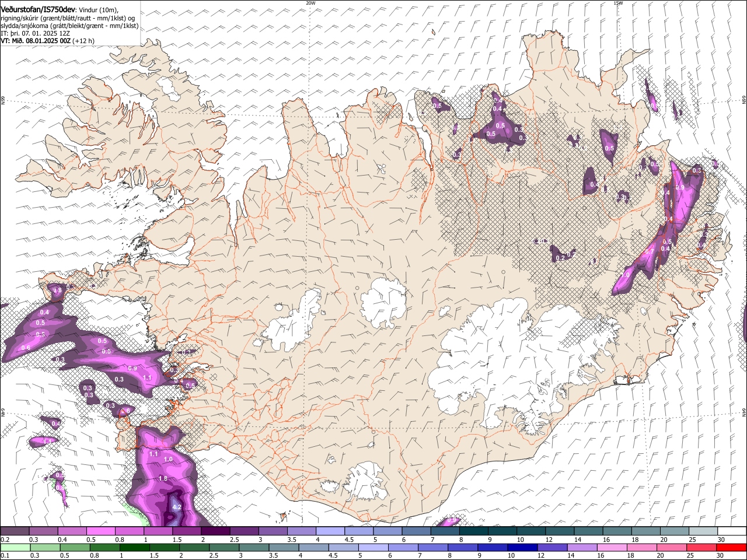Click the round white Hofsjökull glacier in central Iceland
747x560 pixels.
click(x=383, y=302)
